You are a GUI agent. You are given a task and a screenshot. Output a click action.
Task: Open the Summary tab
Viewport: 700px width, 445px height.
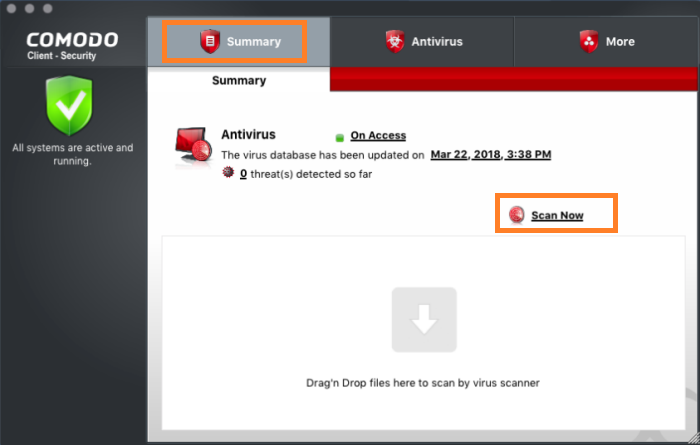[239, 42]
